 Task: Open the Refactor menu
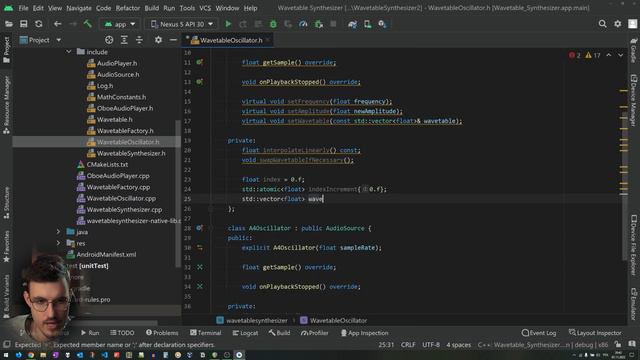click(128, 8)
